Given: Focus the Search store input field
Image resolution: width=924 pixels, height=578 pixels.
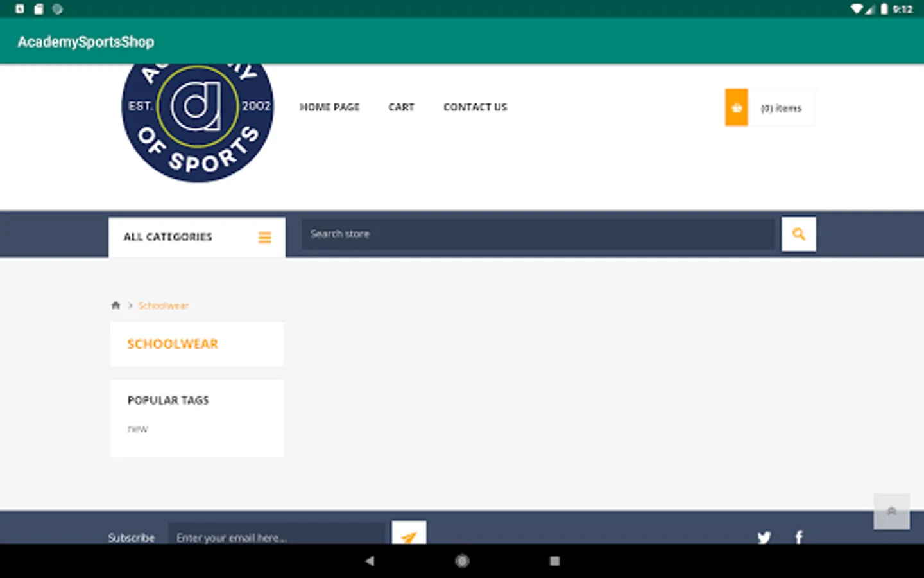Looking at the screenshot, I should point(538,234).
